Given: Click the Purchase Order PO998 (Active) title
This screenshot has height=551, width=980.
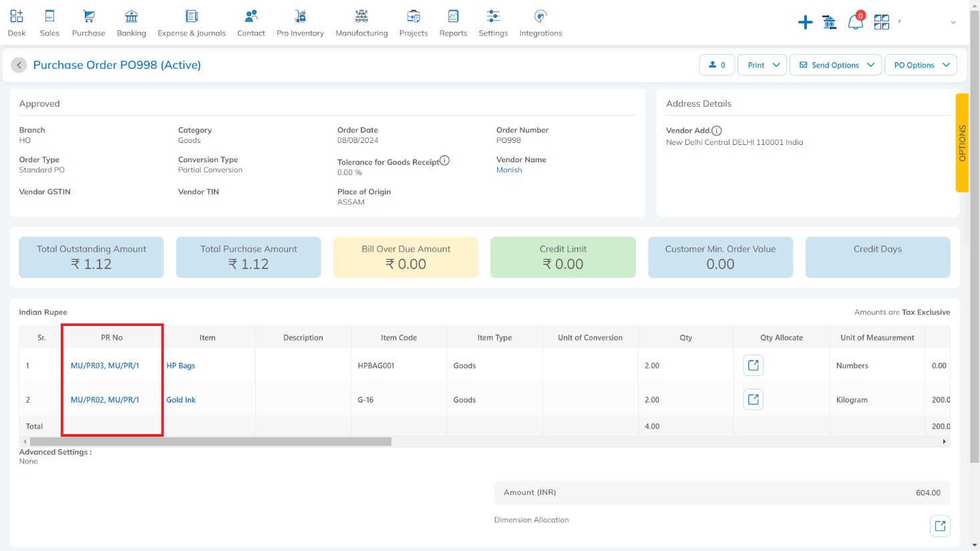Looking at the screenshot, I should pos(117,65).
